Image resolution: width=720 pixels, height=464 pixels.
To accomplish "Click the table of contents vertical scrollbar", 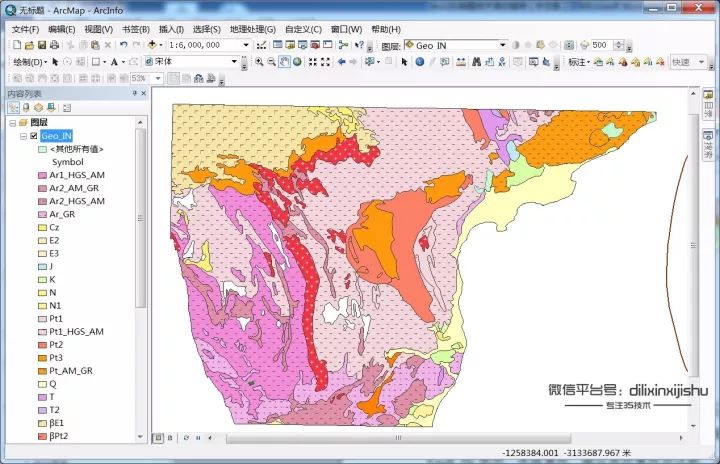I will click(x=141, y=218).
